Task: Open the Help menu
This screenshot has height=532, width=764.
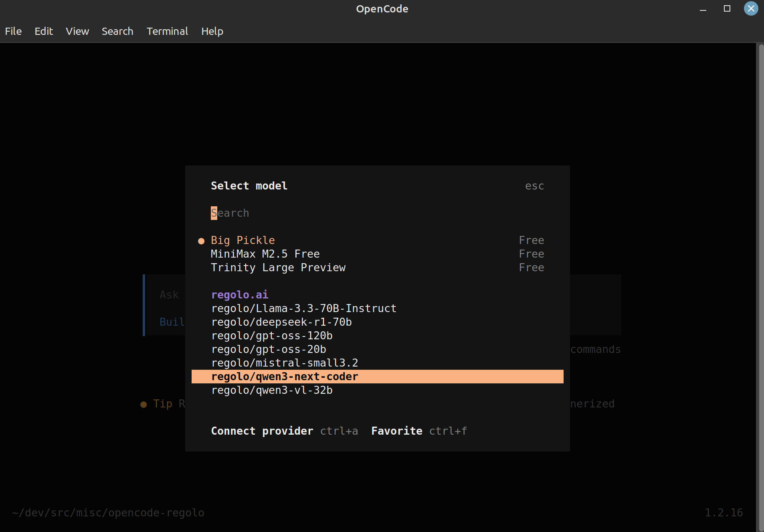Action: [212, 31]
